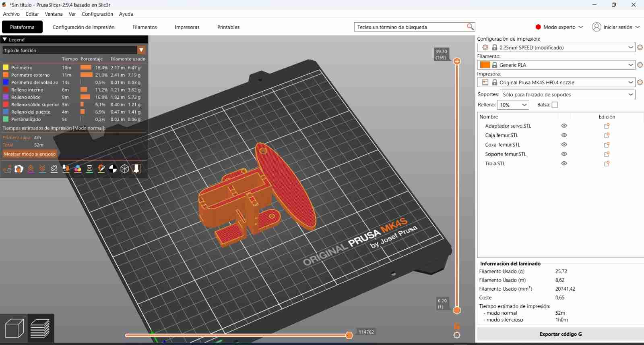Toggle tool marker nozzle icon

click(x=136, y=169)
